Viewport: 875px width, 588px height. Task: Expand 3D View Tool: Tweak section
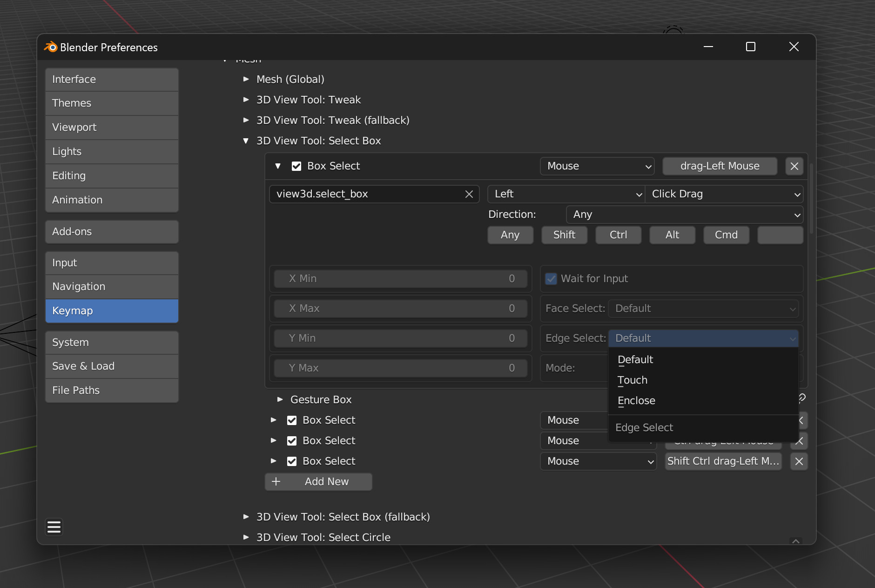[x=246, y=100]
